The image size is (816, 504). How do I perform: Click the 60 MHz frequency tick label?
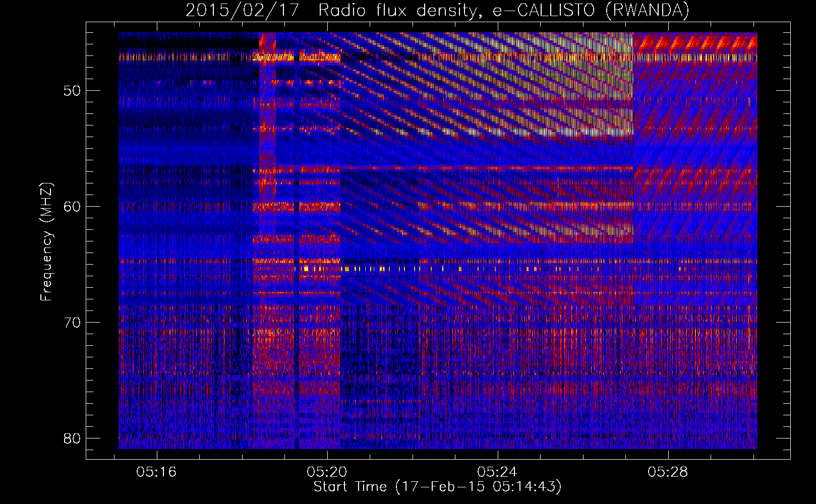(72, 207)
